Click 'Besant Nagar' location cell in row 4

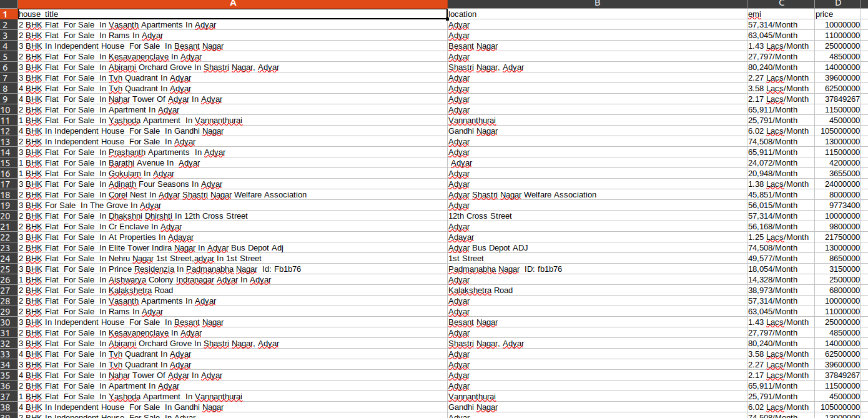click(597, 46)
